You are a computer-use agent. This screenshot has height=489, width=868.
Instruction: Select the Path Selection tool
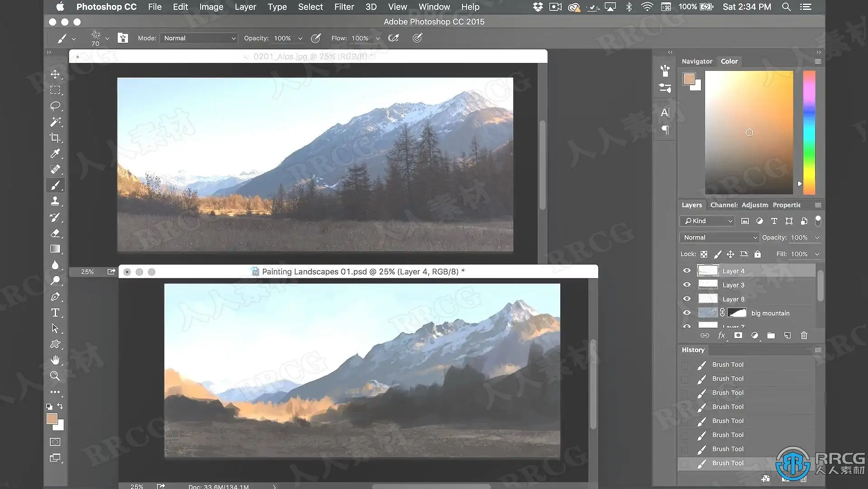point(55,328)
